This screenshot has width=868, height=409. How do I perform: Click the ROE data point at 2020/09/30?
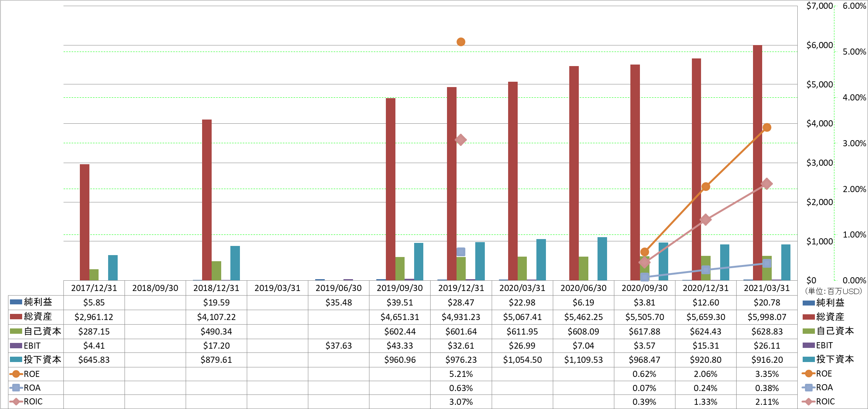pyautogui.click(x=645, y=252)
